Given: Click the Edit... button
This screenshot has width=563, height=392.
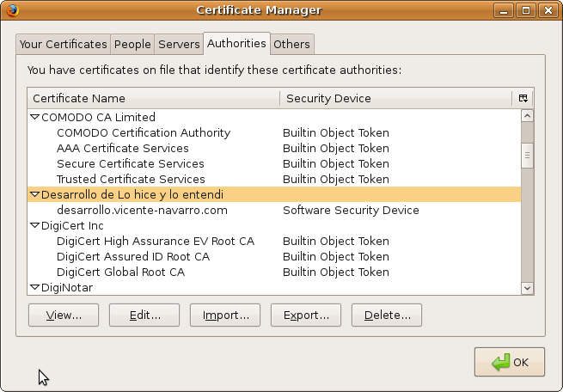Looking at the screenshot, I should pyautogui.click(x=144, y=315).
